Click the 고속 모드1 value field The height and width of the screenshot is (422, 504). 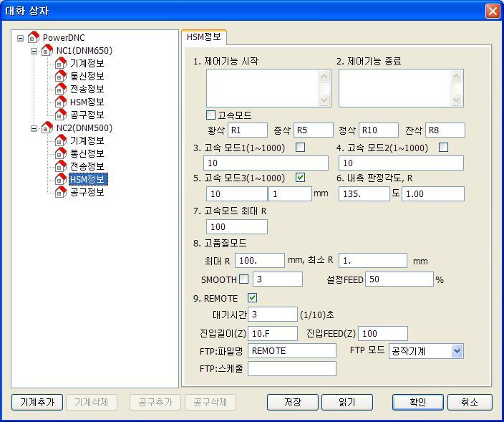pos(266,163)
